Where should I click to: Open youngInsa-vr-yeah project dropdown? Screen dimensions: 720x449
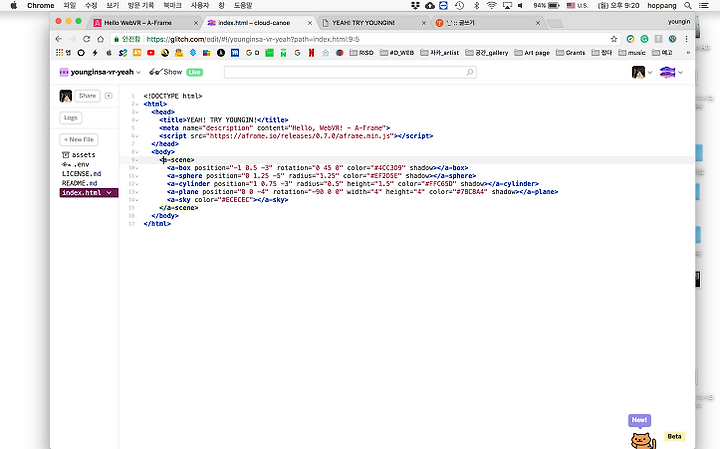(100, 72)
